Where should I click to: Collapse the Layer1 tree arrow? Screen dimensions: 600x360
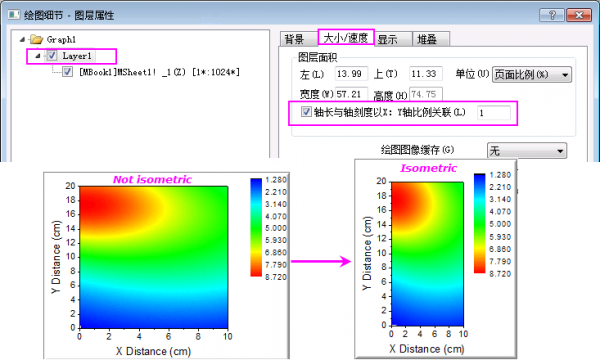(x=38, y=56)
